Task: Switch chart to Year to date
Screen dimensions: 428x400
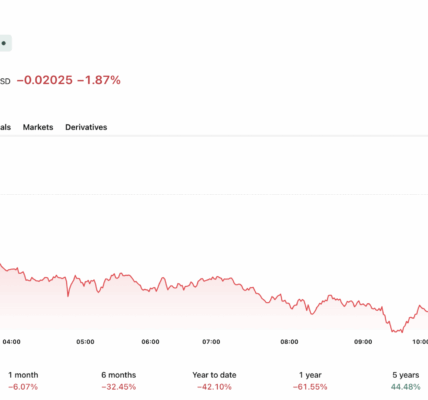Action: click(214, 381)
